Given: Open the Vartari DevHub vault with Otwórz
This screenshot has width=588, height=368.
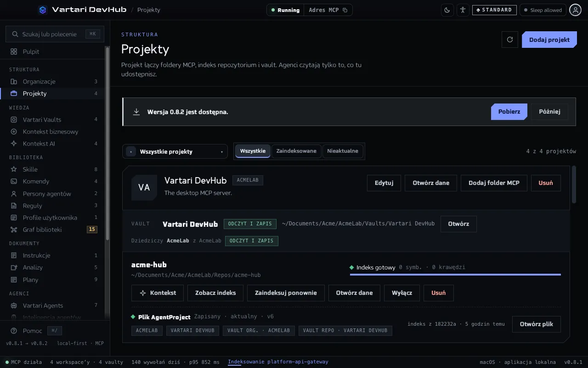Looking at the screenshot, I should click(458, 224).
